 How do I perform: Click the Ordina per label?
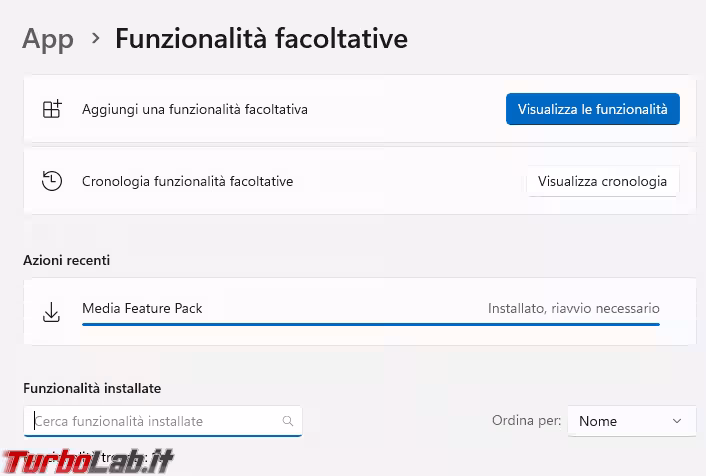[526, 421]
